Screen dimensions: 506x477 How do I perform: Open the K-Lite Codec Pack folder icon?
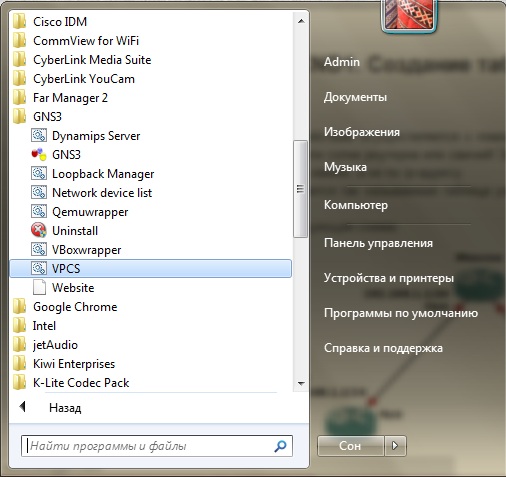click(19, 383)
